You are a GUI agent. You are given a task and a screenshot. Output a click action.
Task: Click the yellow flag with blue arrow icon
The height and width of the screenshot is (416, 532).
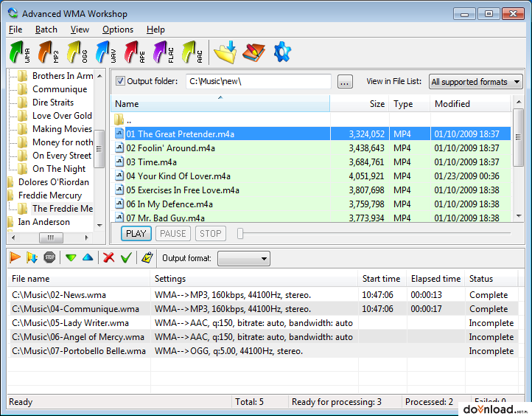tap(32, 257)
